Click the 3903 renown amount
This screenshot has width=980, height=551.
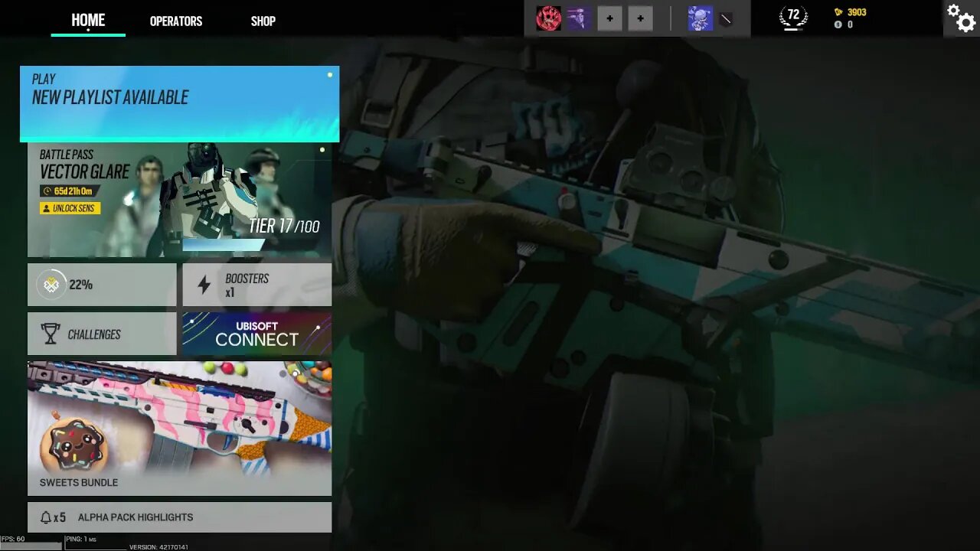coord(857,12)
